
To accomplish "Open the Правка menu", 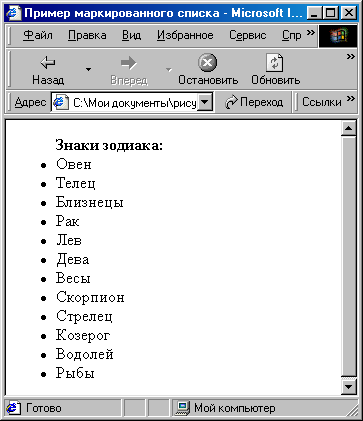I will point(87,35).
